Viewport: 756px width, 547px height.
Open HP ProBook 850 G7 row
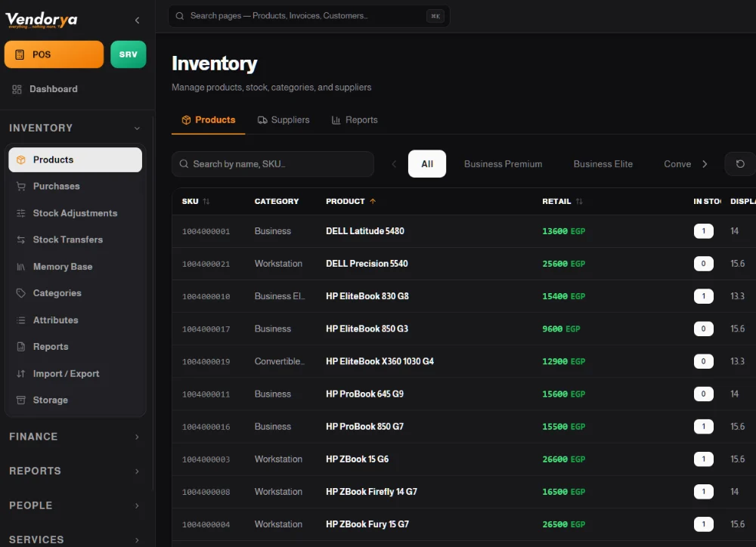pyautogui.click(x=464, y=427)
